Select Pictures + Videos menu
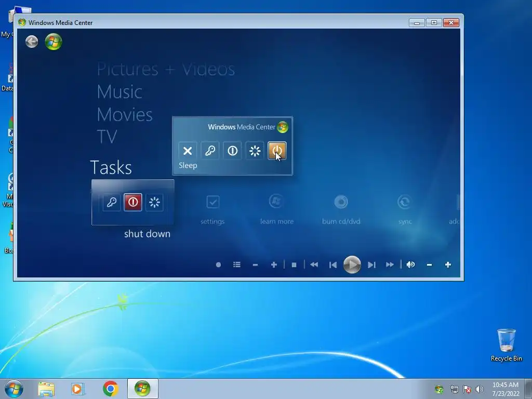This screenshot has height=399, width=532. pos(166,70)
